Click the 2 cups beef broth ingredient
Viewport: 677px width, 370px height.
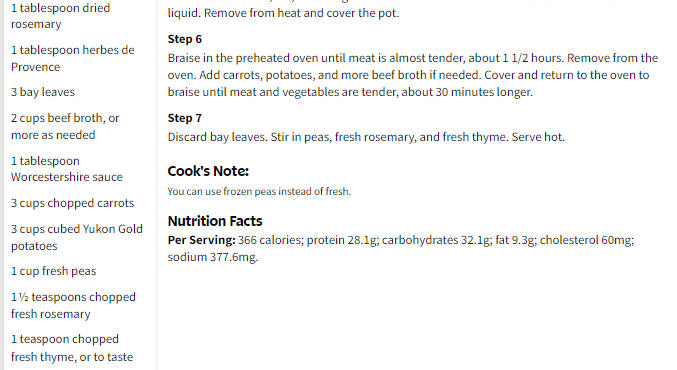[65, 126]
